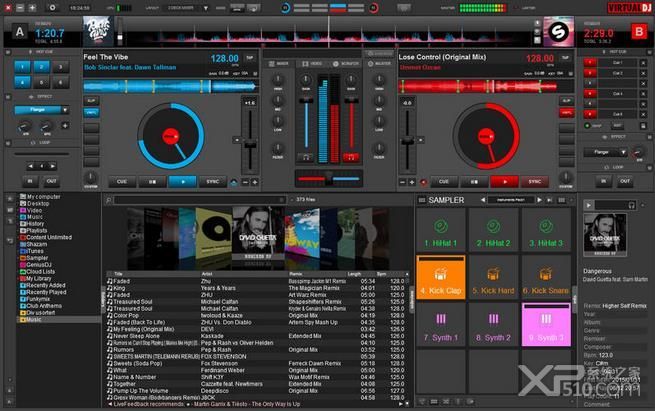Play sampler pad 1 HiHat 1
Screen dimensions: 655x411
(x=441, y=231)
